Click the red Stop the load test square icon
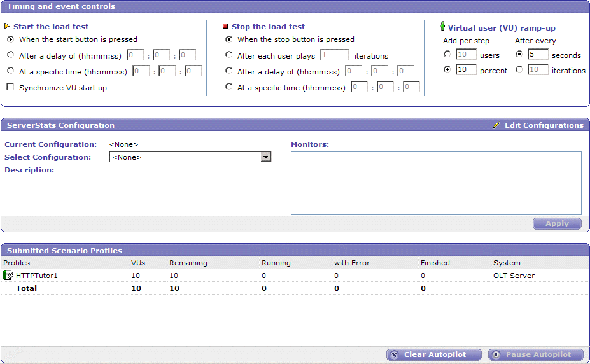The width and height of the screenshot is (590, 364). point(225,26)
